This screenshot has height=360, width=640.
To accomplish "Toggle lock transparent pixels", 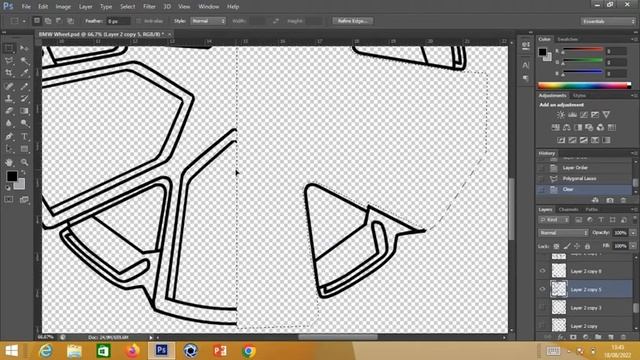I will 556,246.
